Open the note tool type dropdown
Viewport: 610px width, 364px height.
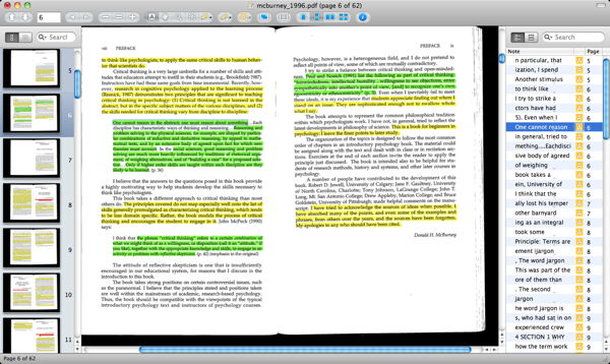[x=207, y=17]
